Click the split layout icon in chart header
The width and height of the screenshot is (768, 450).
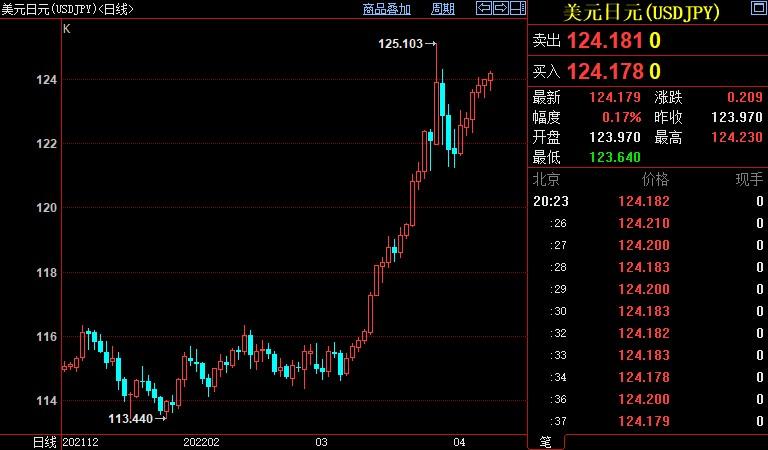pyautogui.click(x=516, y=8)
